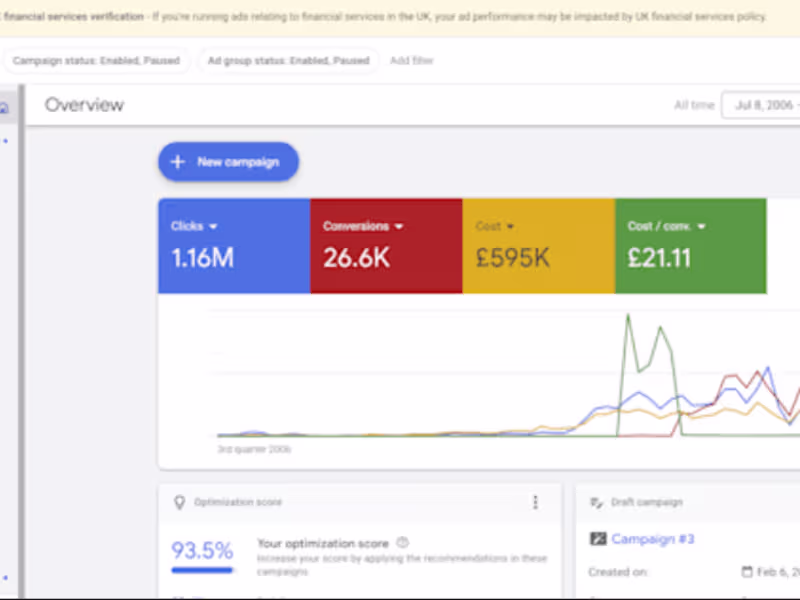
Task: Click the lightbulb optimization score icon
Action: pyautogui.click(x=181, y=502)
